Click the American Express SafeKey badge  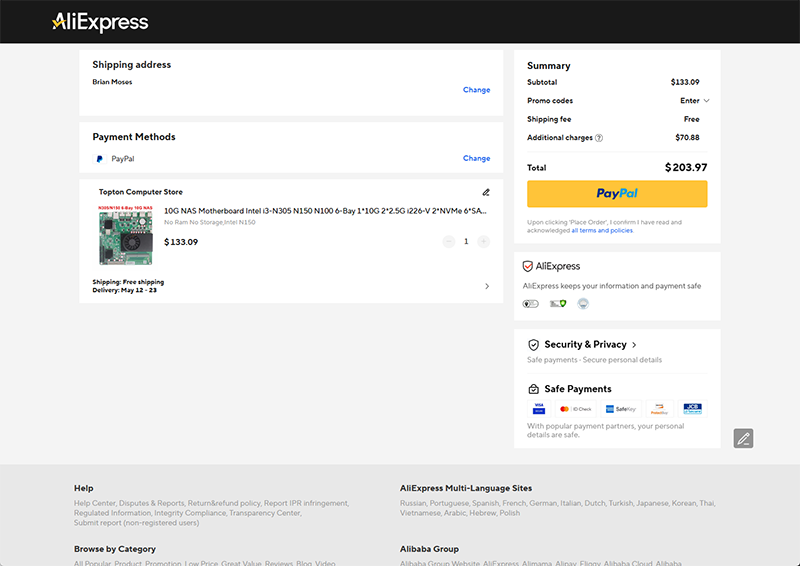point(620,409)
